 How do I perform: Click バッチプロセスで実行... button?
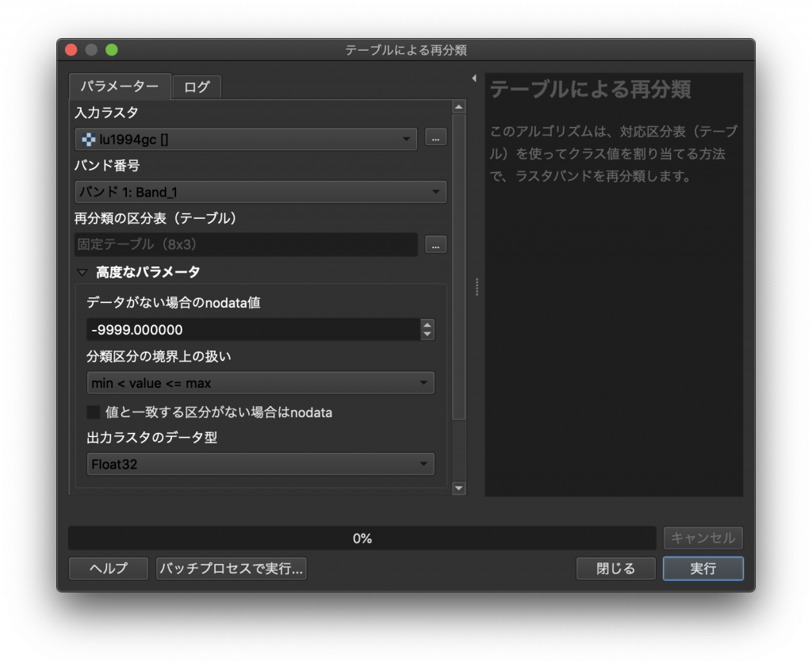(x=231, y=569)
